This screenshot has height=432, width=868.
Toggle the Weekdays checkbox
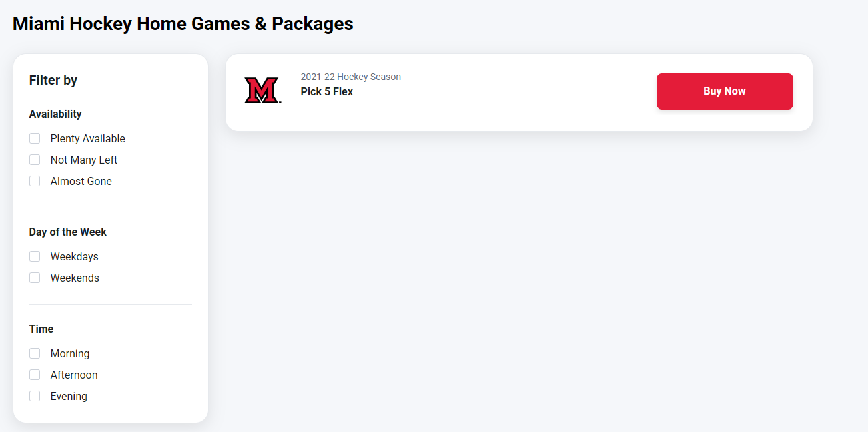pos(35,256)
